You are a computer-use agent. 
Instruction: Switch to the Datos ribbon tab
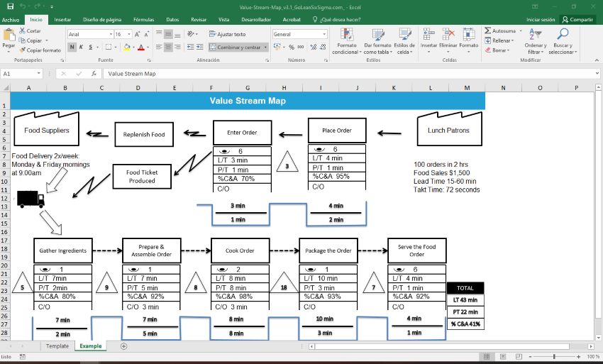click(172, 20)
